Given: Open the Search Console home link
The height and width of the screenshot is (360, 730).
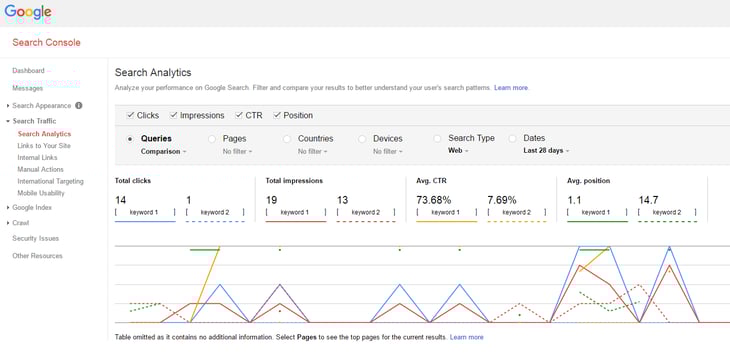Looking at the screenshot, I should [46, 42].
